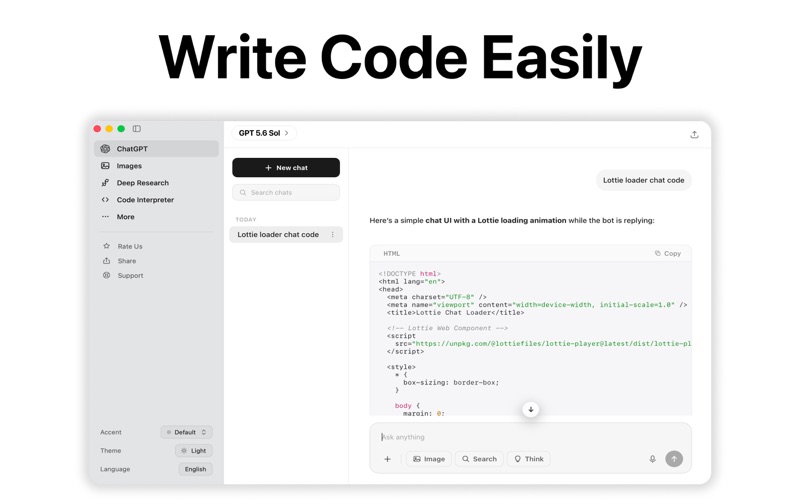Open the Images section
Viewport: 800px width, 500px height.
(x=156, y=166)
